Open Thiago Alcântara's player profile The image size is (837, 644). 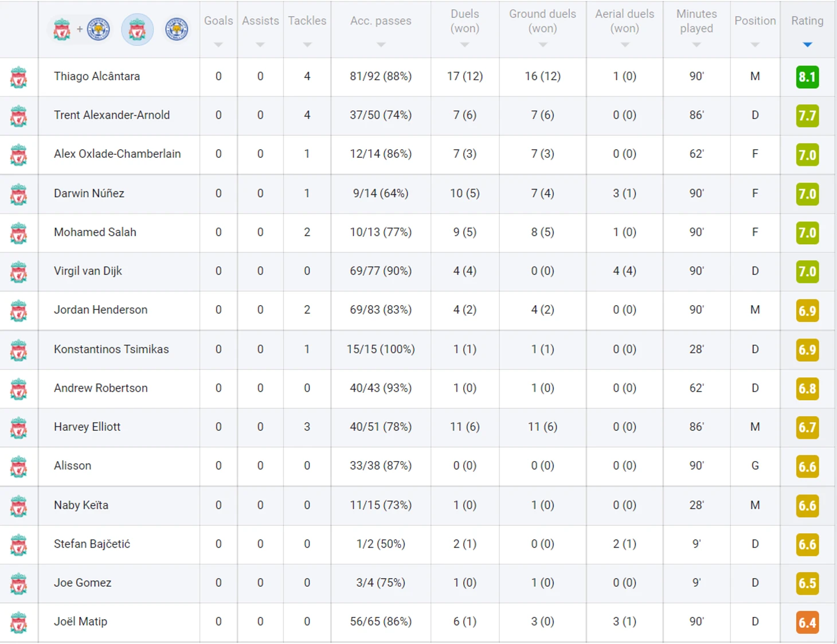[97, 76]
